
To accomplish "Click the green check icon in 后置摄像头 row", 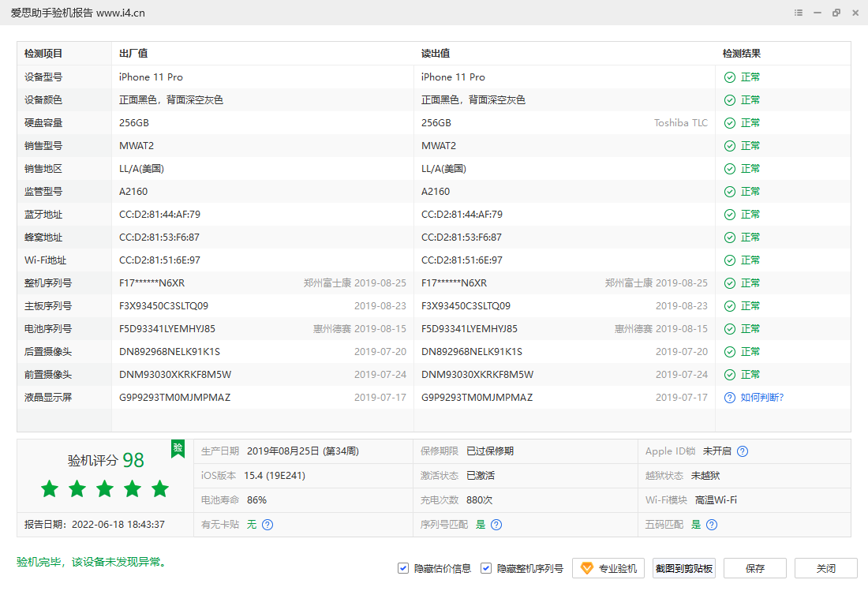I will (x=730, y=352).
